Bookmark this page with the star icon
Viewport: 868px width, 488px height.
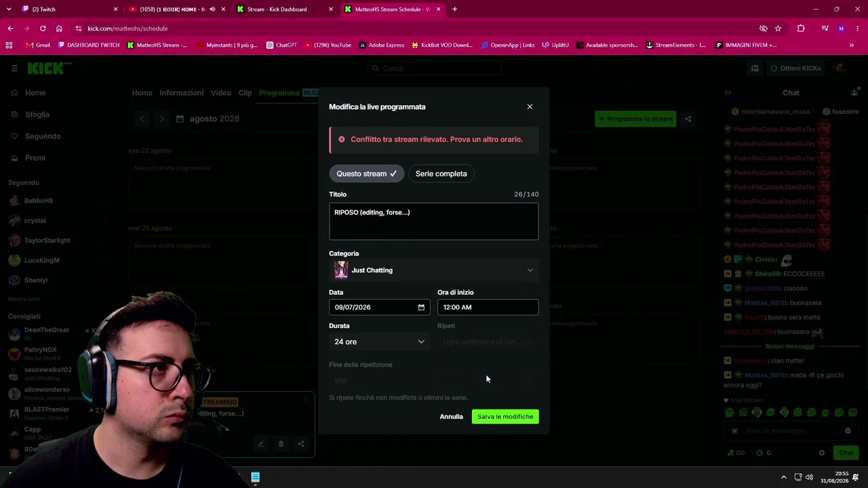(778, 28)
